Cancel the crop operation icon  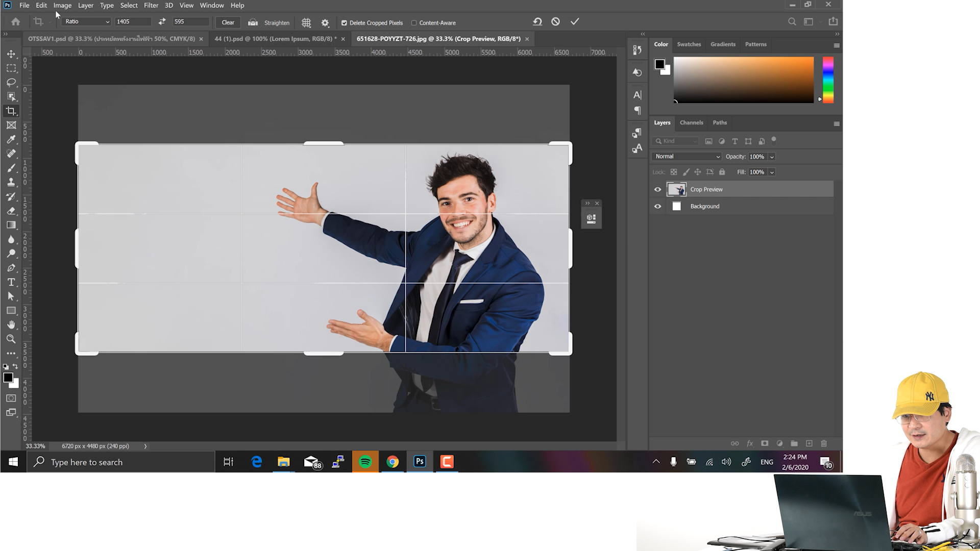coord(556,21)
